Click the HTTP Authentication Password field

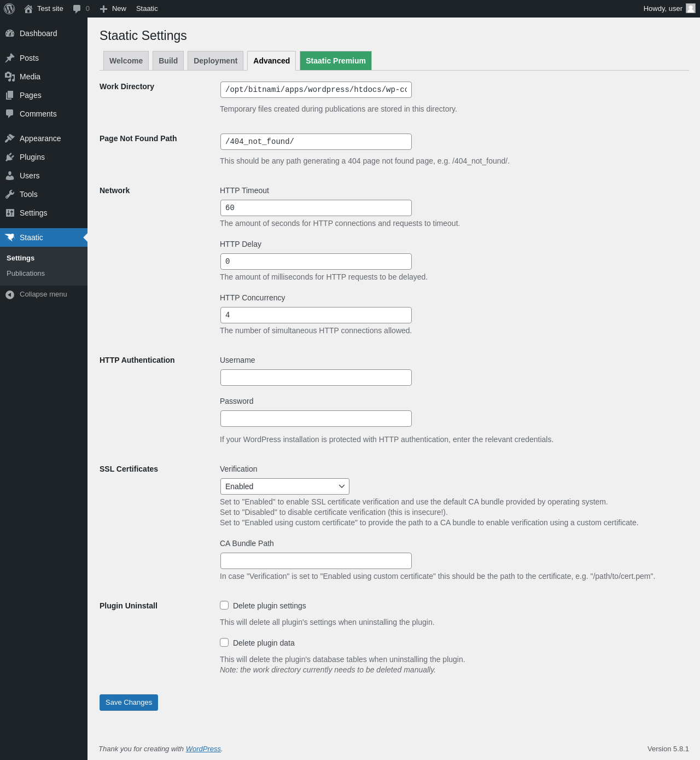click(316, 419)
